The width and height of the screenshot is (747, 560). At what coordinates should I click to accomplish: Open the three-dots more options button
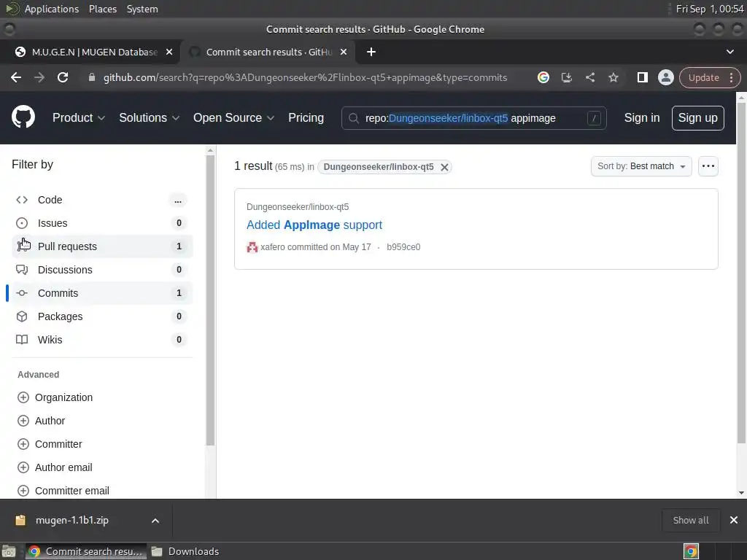(708, 166)
